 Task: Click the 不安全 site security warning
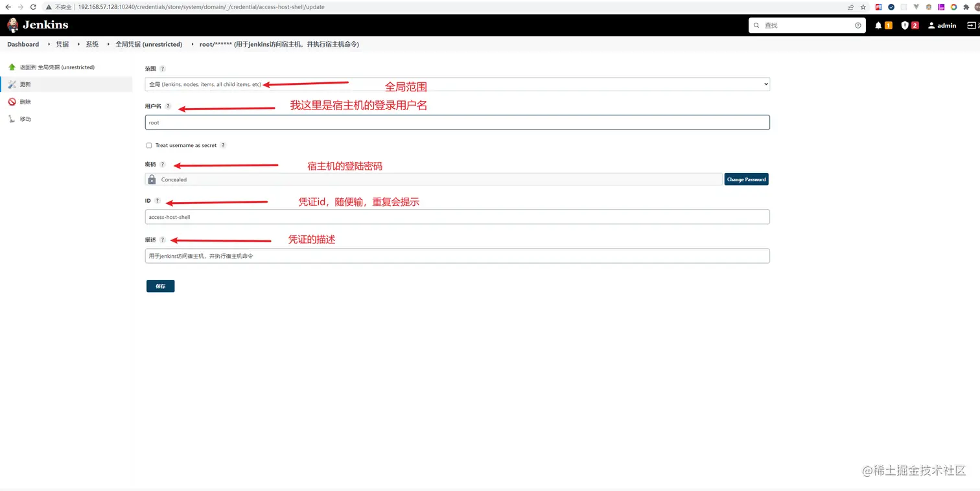(58, 7)
